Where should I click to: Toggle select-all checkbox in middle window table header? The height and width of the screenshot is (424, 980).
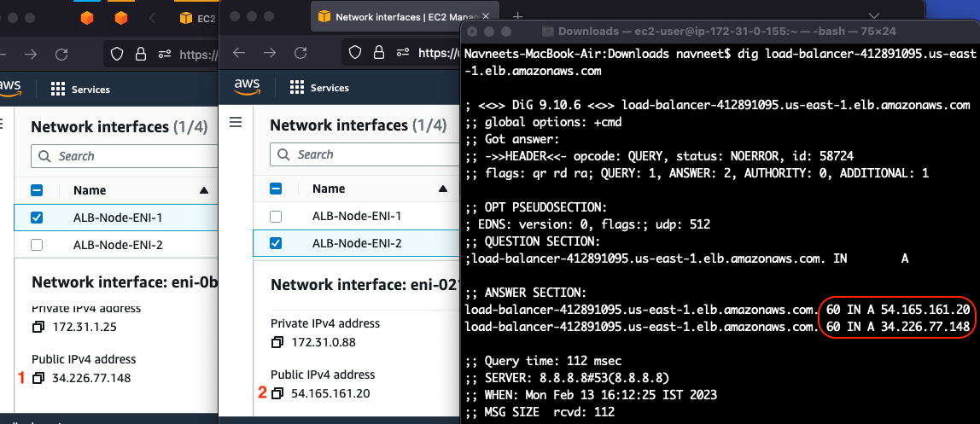point(276,189)
